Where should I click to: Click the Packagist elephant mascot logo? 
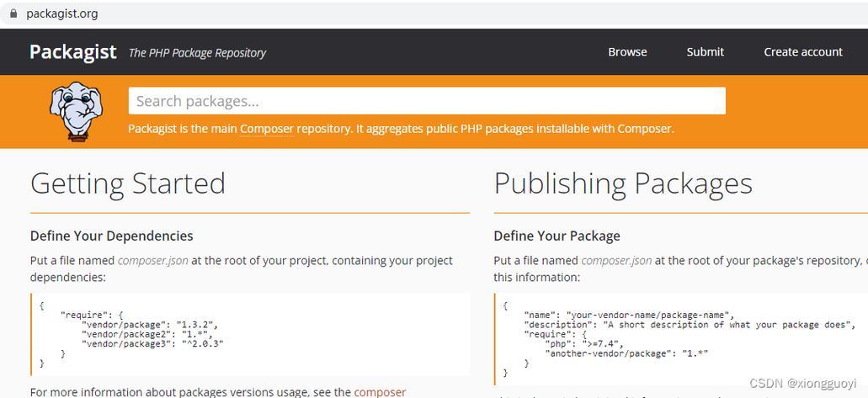(77, 112)
